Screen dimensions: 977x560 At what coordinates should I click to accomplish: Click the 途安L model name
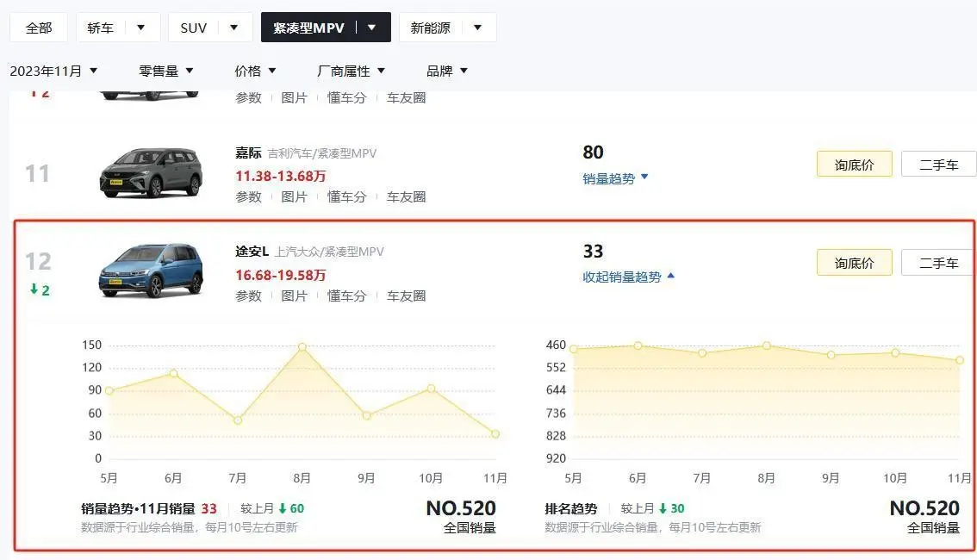(252, 252)
